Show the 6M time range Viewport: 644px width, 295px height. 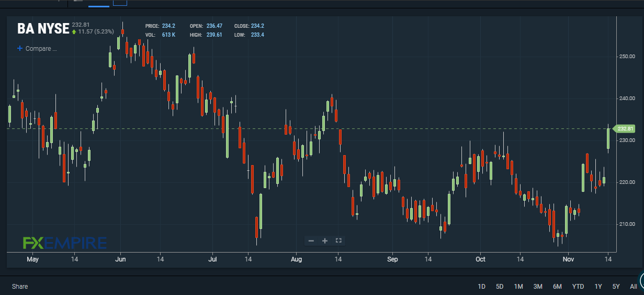coord(557,287)
